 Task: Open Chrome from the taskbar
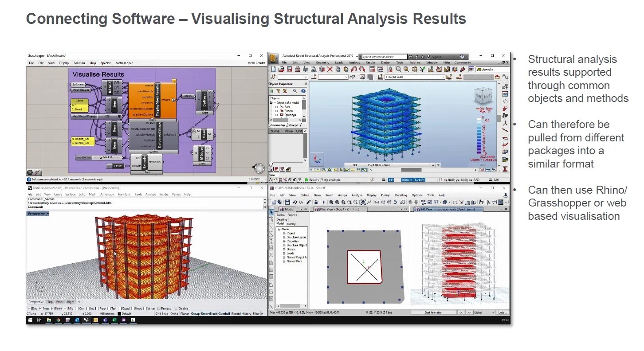pos(58,320)
